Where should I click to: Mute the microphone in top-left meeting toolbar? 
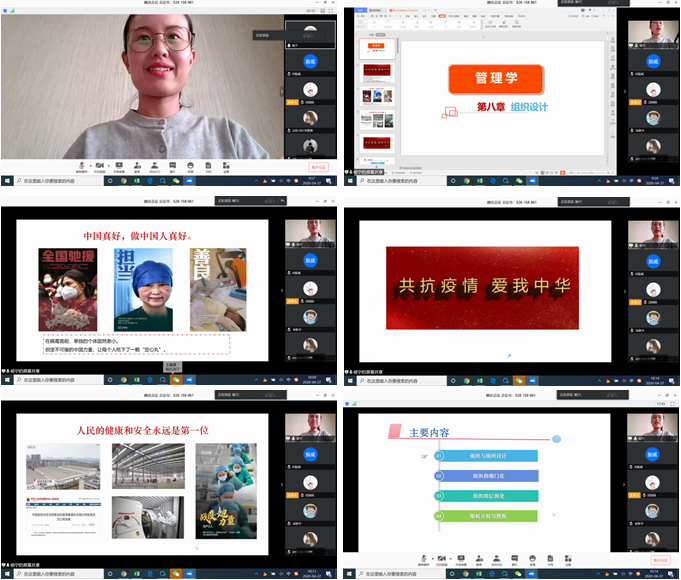(82, 166)
